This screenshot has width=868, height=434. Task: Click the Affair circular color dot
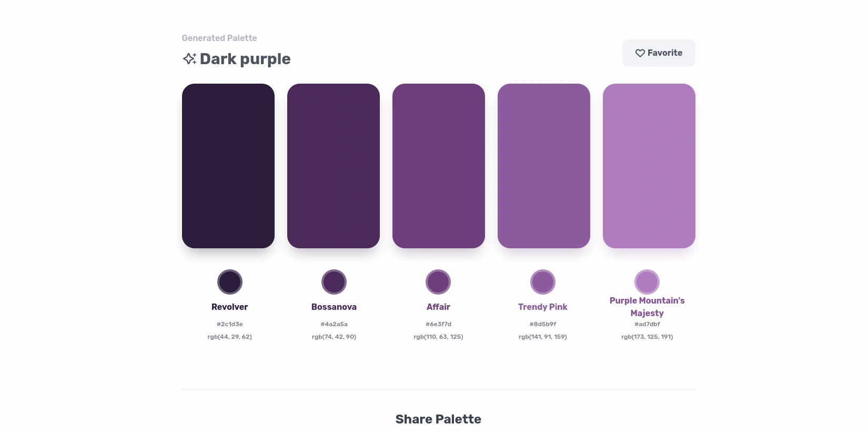coord(438,282)
